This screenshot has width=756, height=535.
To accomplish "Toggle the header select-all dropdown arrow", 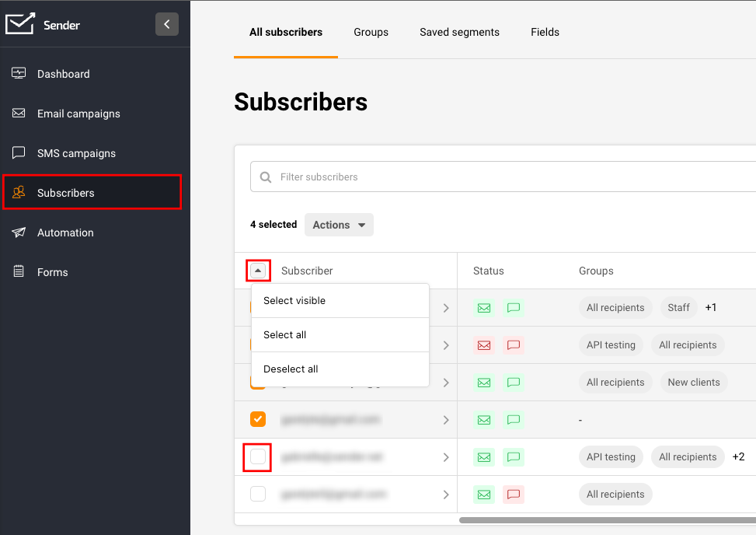I will click(x=259, y=271).
